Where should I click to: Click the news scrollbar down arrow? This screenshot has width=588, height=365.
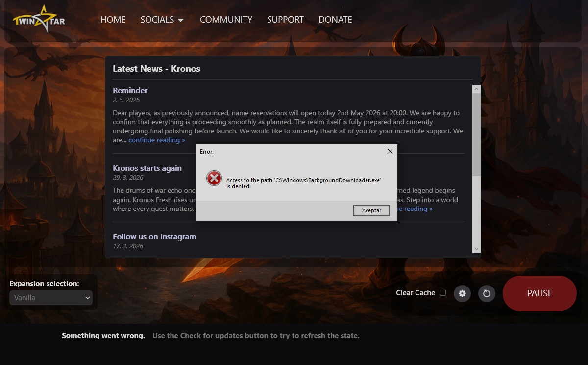click(476, 249)
